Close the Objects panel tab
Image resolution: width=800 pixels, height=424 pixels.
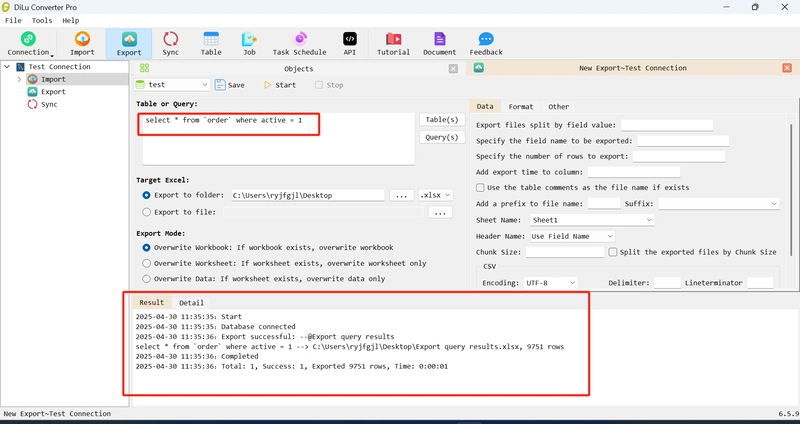point(453,68)
